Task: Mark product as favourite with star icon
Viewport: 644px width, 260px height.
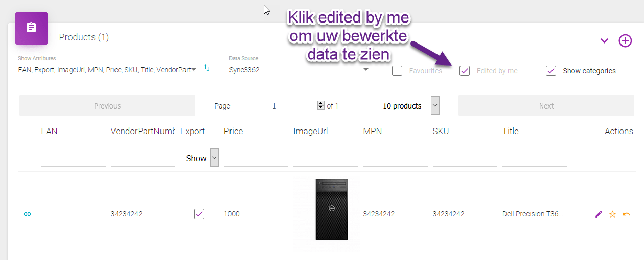Action: (612, 214)
